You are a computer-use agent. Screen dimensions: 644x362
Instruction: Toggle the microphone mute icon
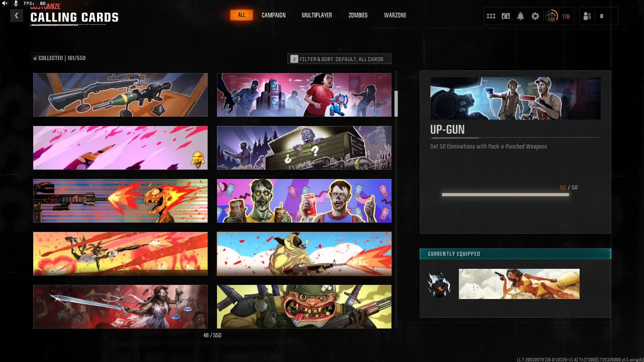pos(16,3)
